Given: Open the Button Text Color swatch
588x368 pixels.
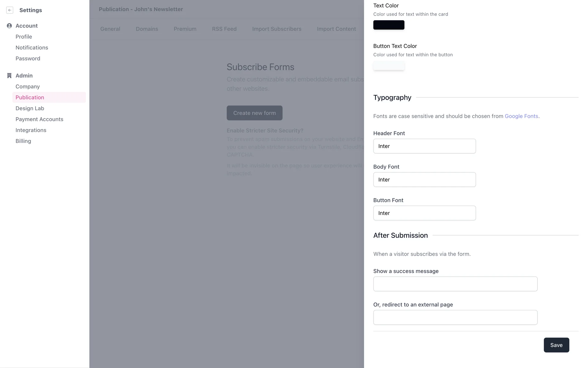Looking at the screenshot, I should (389, 65).
